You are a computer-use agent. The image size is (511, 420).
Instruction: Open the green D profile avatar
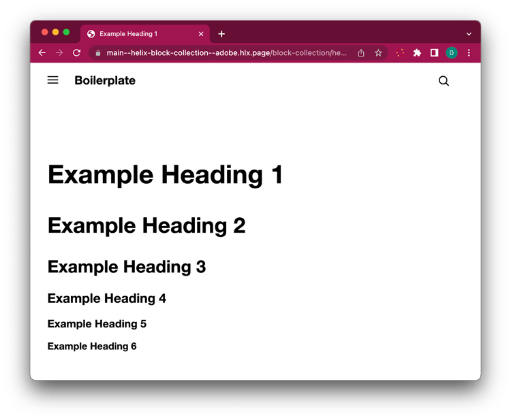(x=451, y=53)
